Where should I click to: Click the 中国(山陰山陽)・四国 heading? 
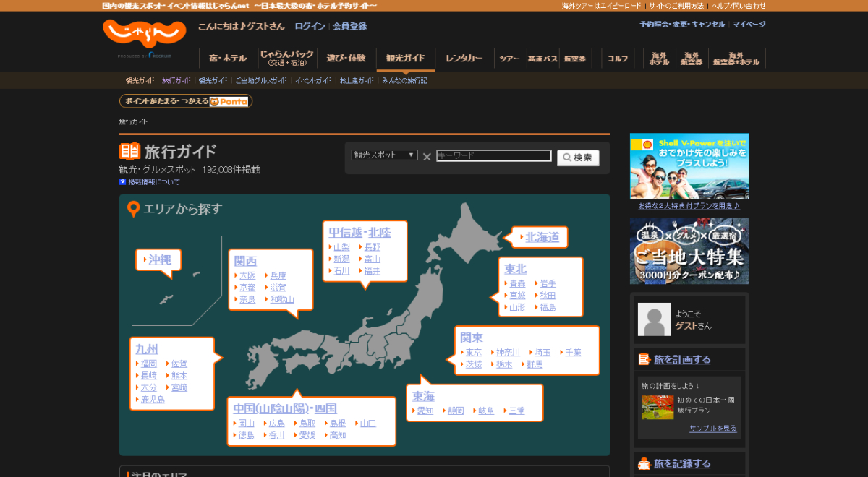[285, 408]
